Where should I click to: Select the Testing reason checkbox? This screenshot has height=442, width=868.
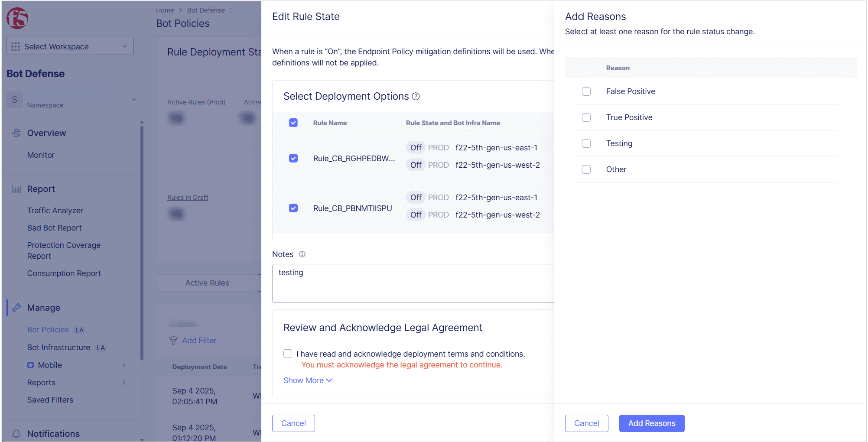point(586,143)
